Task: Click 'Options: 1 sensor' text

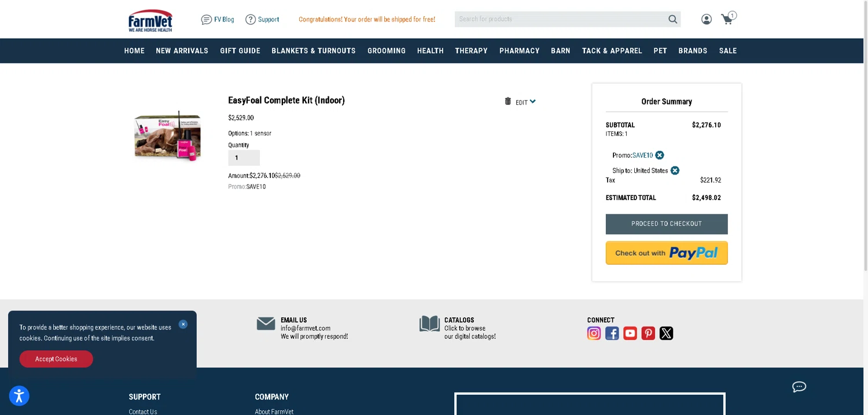Action: click(x=250, y=134)
